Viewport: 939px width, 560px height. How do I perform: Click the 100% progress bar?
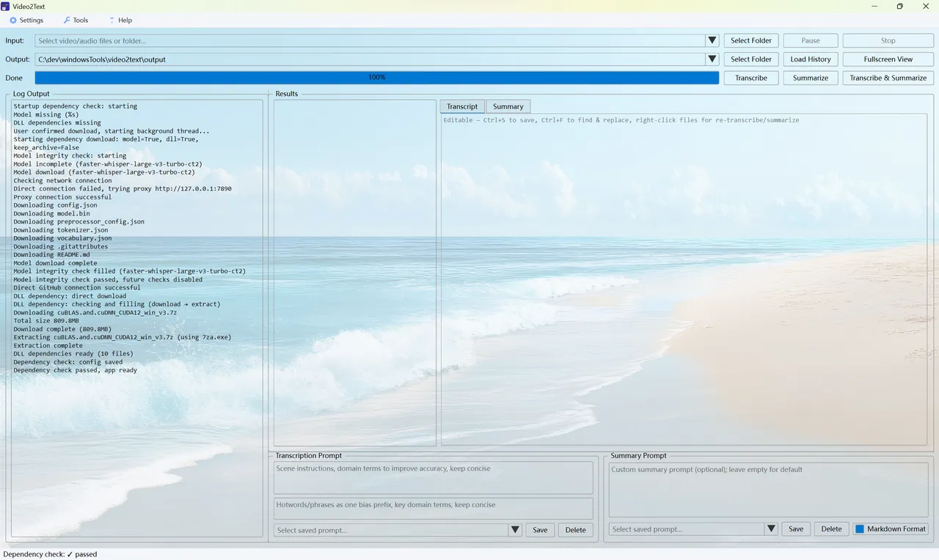377,78
